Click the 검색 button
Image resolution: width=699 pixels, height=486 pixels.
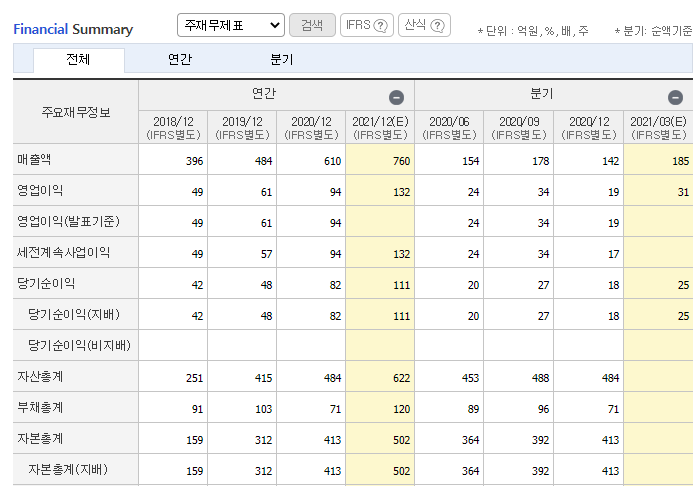pos(312,25)
